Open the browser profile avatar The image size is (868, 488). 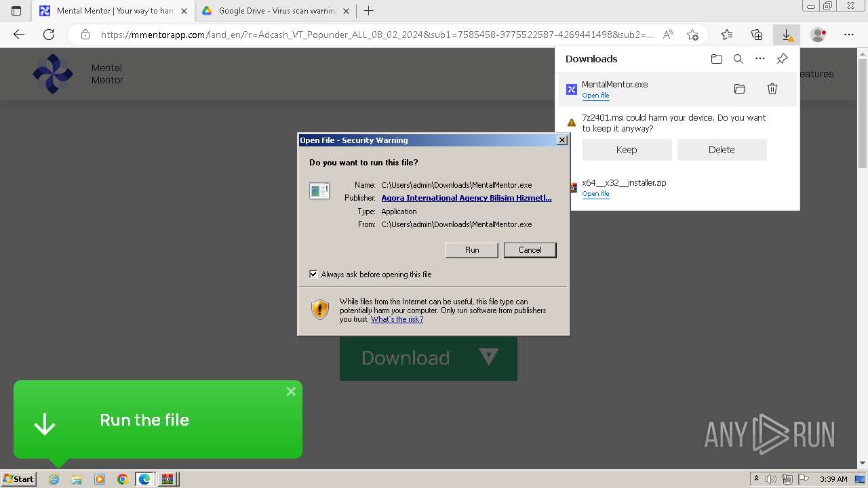click(x=818, y=35)
